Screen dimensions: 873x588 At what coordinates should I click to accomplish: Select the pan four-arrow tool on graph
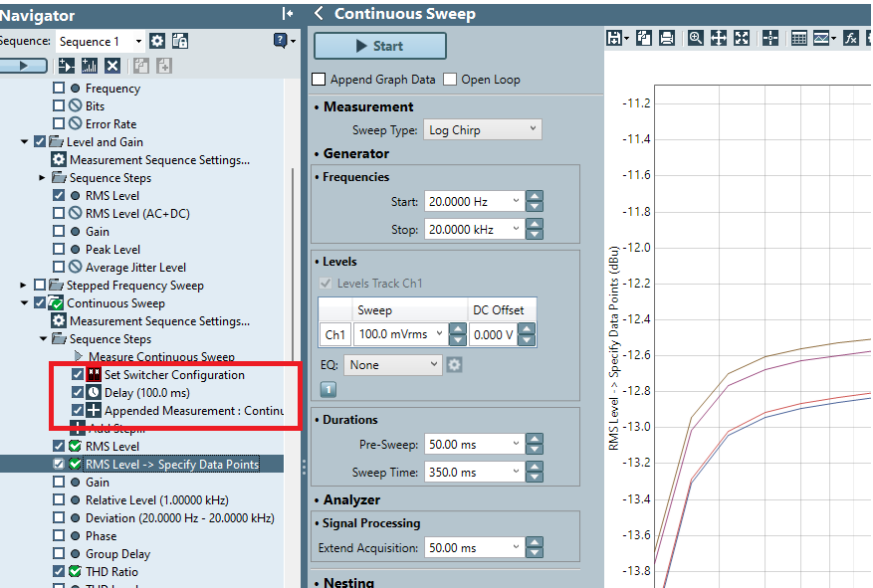(x=719, y=38)
